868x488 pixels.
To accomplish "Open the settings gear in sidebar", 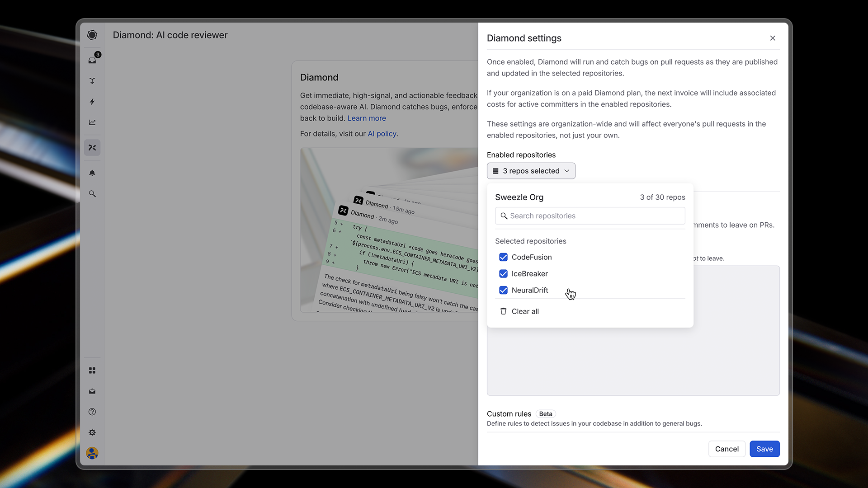I will tap(92, 432).
